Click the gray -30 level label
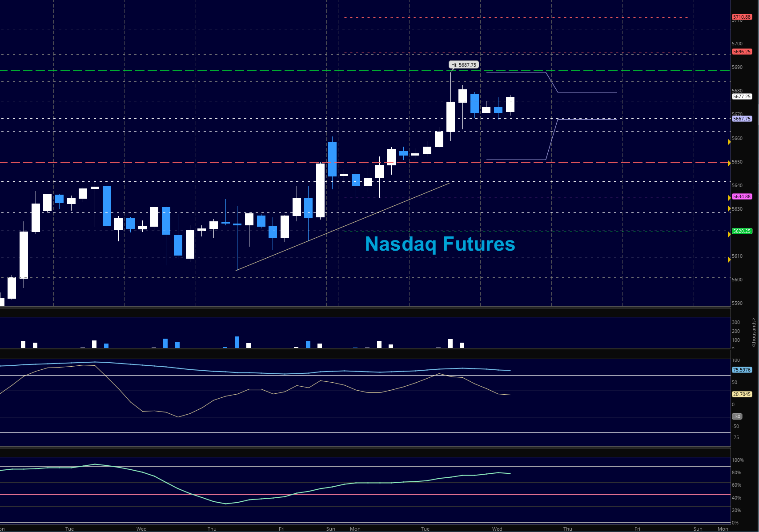Screen dimensions: 759x532 737,416
